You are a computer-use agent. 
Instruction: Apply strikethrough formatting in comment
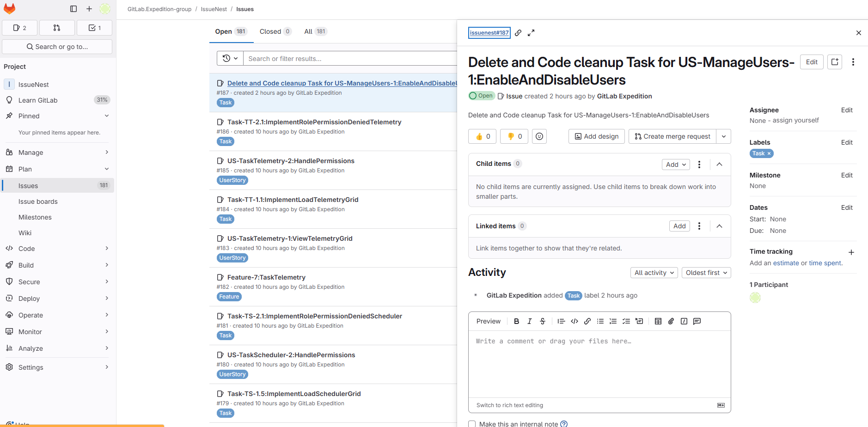tap(543, 321)
